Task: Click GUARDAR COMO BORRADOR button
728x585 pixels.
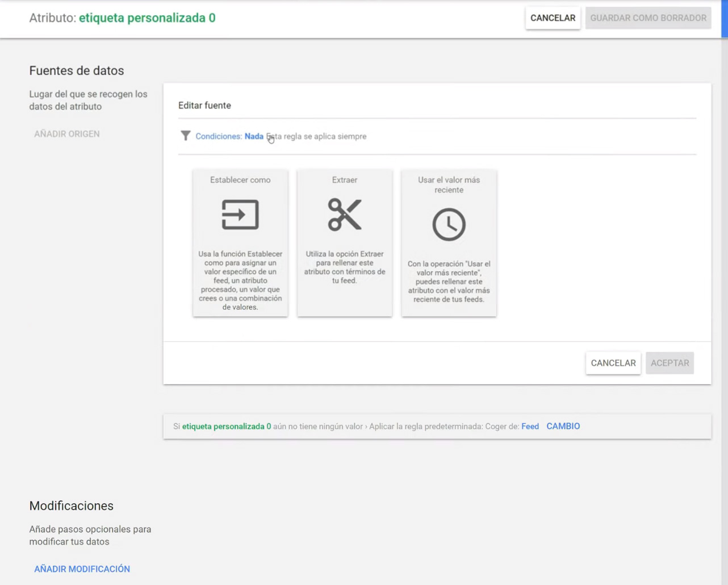Action: click(x=648, y=18)
